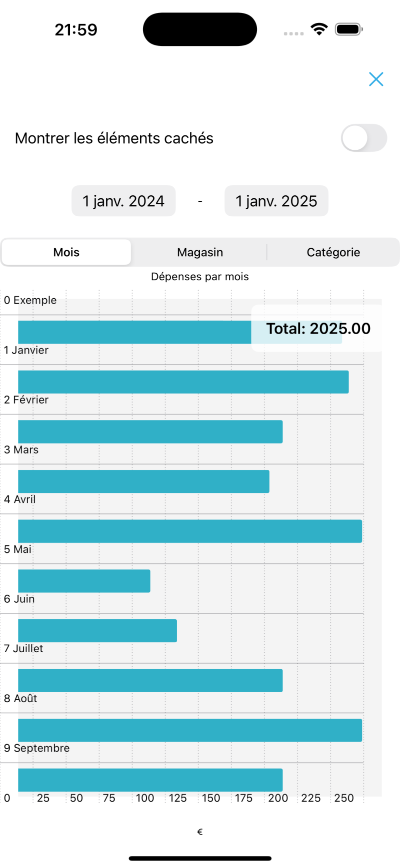Tap the battery status icon
The height and width of the screenshot is (868, 400).
tap(348, 29)
